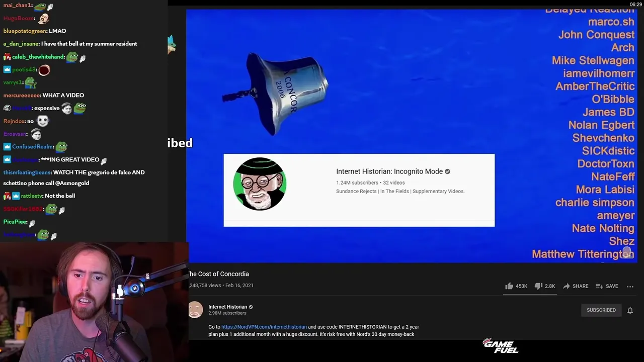Click username PicuPiee in chat
This screenshot has width=644, height=362.
click(15, 222)
